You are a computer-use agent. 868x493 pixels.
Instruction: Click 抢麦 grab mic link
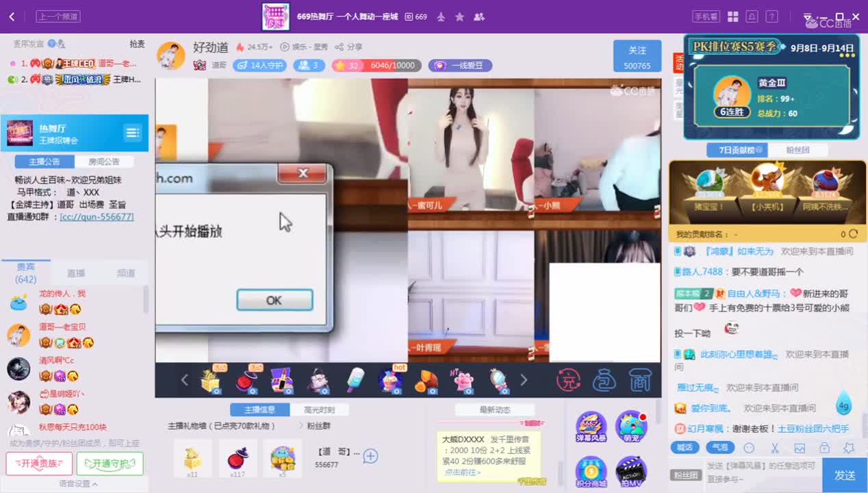tap(137, 44)
